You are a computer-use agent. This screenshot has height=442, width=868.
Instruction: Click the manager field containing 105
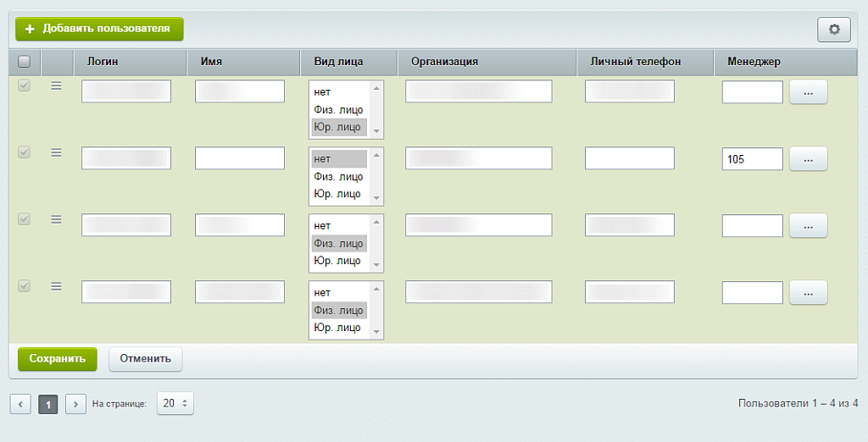[752, 159]
